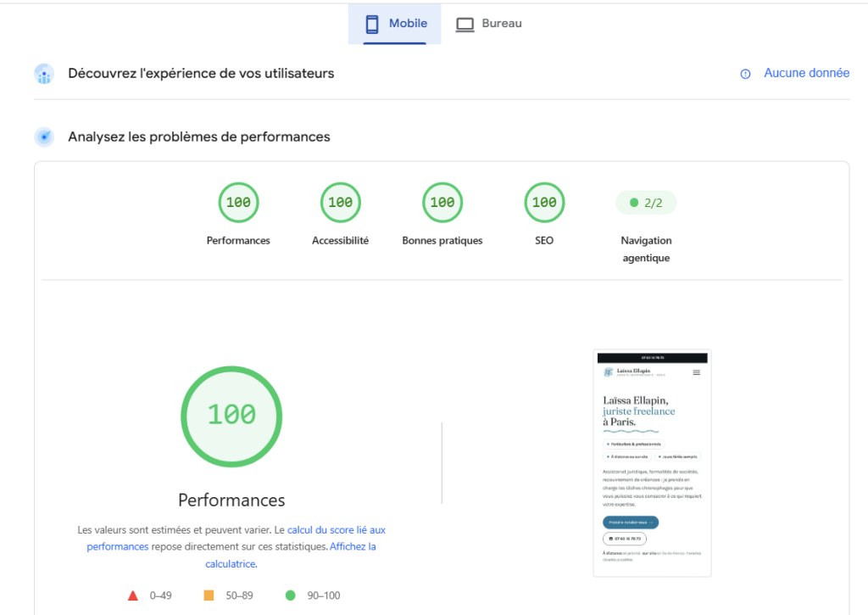Viewport: 868px width, 615px height.
Task: Click the 0–49 legend range text
Action: (x=160, y=595)
